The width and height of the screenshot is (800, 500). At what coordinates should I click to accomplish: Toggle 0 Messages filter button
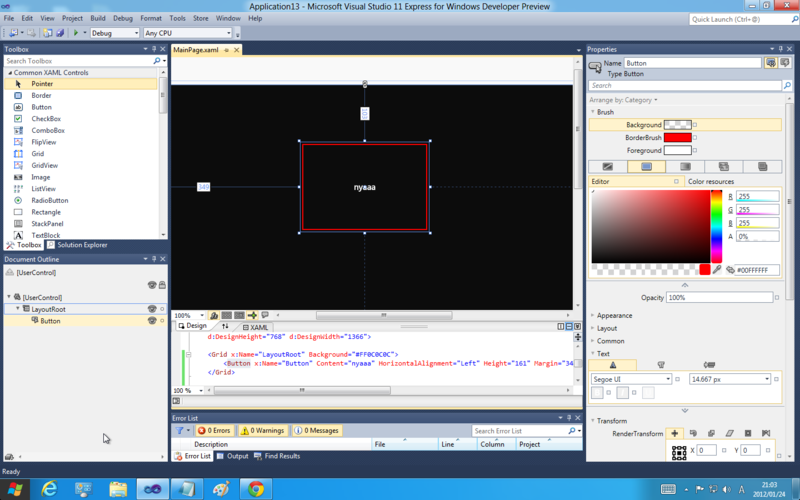pyautogui.click(x=316, y=431)
